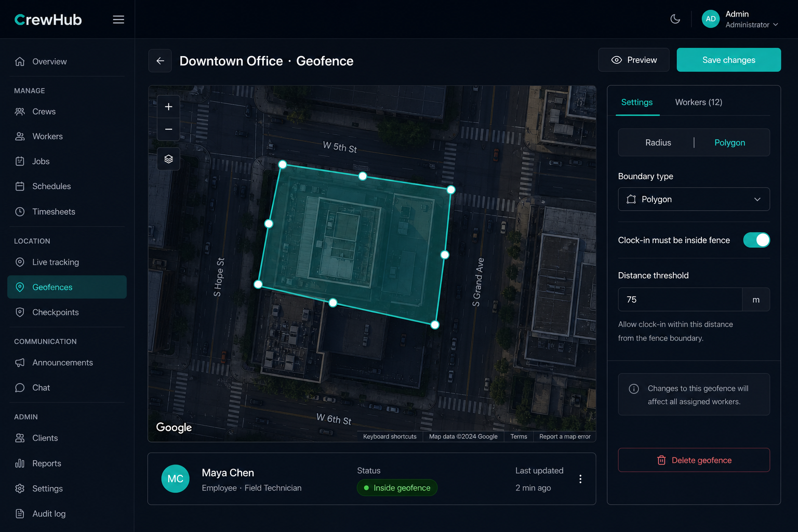Click the Preview button
Screen dimensions: 798x532
[x=634, y=60]
